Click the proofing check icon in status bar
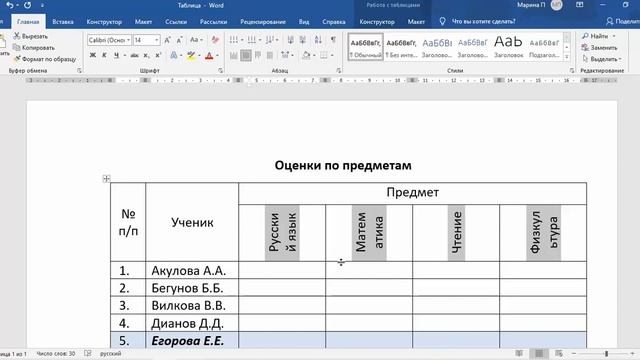640x360 pixels. click(x=88, y=353)
